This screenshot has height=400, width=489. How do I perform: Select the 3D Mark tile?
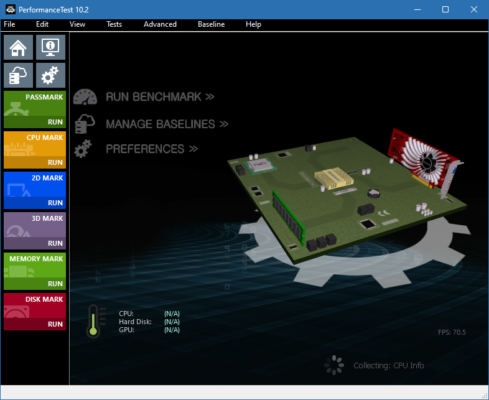coord(35,225)
